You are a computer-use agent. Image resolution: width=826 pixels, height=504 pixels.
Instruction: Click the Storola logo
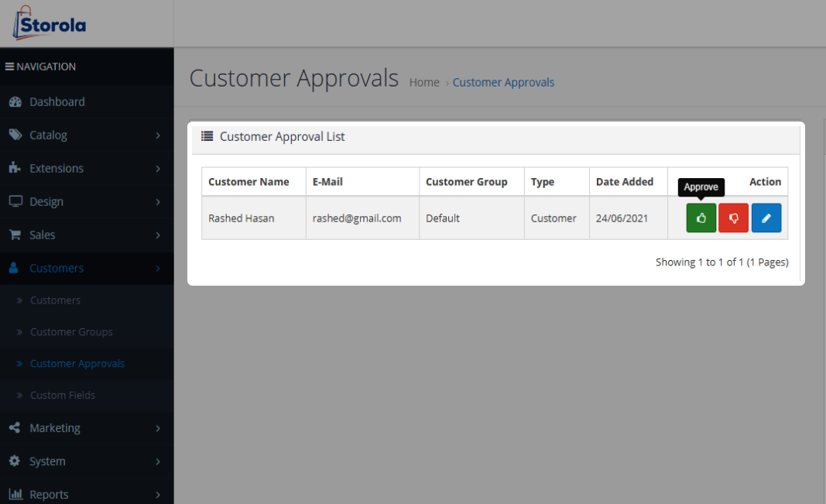[50, 23]
